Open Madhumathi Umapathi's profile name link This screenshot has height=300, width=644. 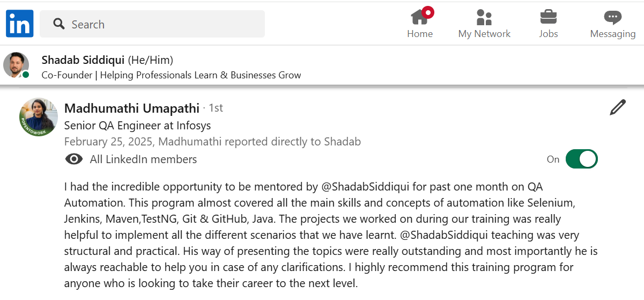[132, 108]
